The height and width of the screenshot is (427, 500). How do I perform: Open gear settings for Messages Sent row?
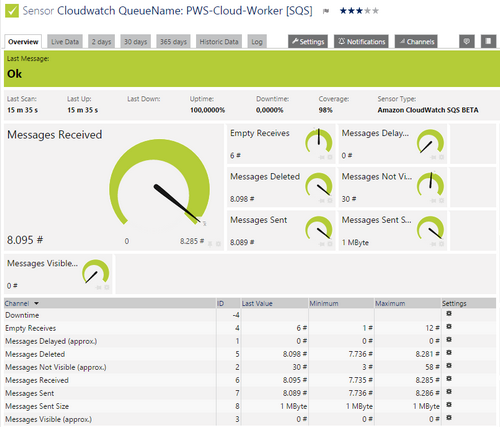[x=449, y=392]
